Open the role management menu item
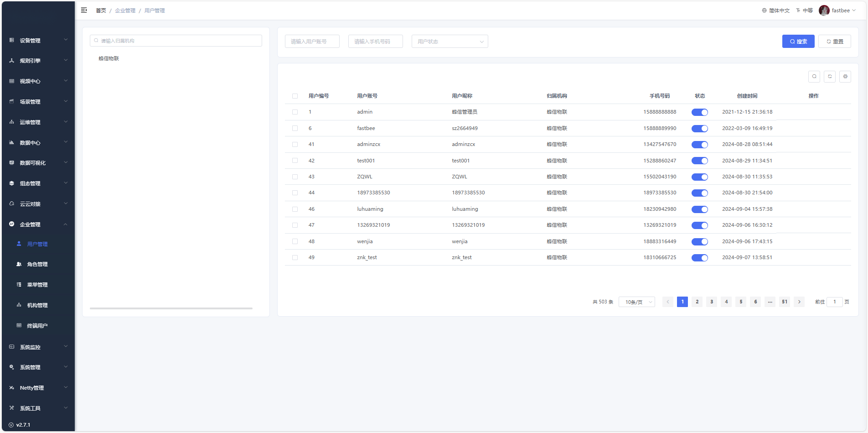 click(x=37, y=264)
